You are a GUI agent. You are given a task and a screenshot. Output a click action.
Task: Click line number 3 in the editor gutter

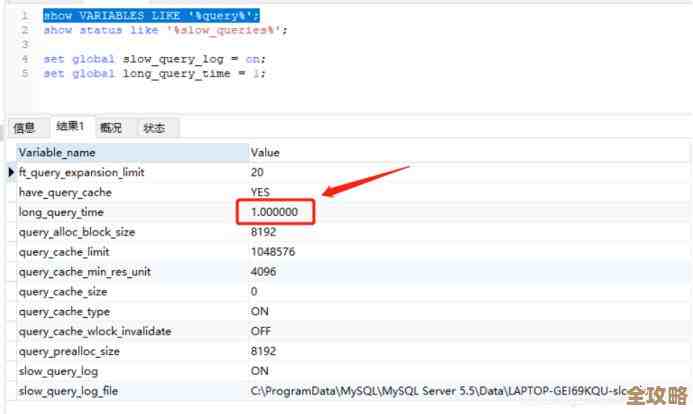point(25,45)
